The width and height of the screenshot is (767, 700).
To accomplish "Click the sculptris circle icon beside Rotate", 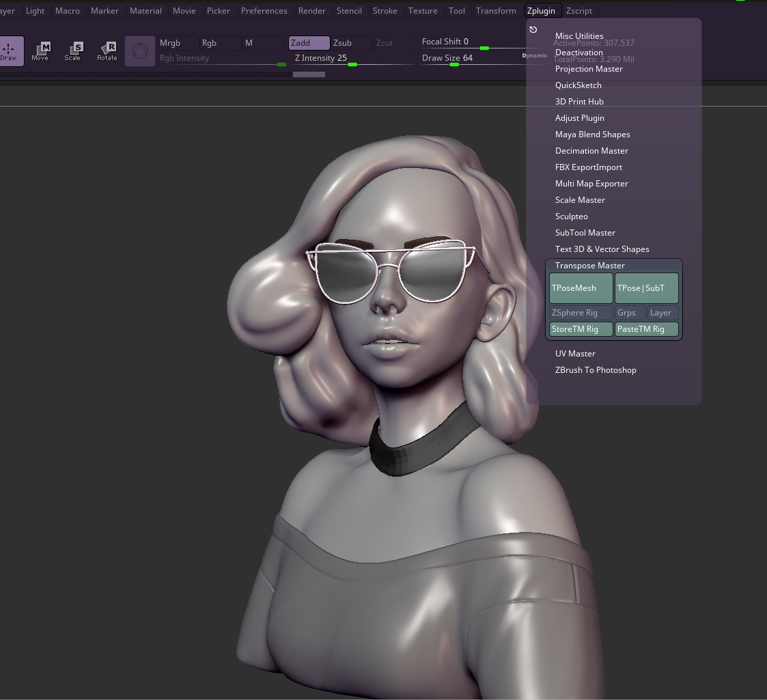I will [x=140, y=51].
